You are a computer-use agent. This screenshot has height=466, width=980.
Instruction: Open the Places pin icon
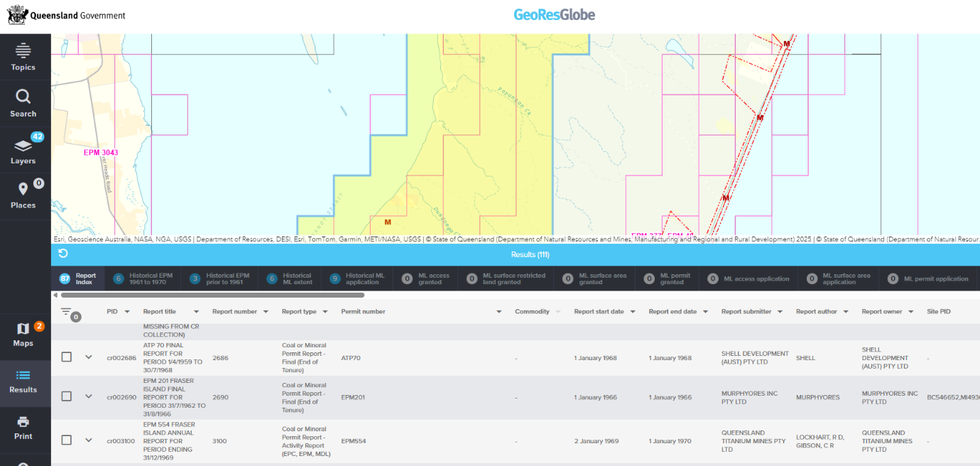point(23,189)
